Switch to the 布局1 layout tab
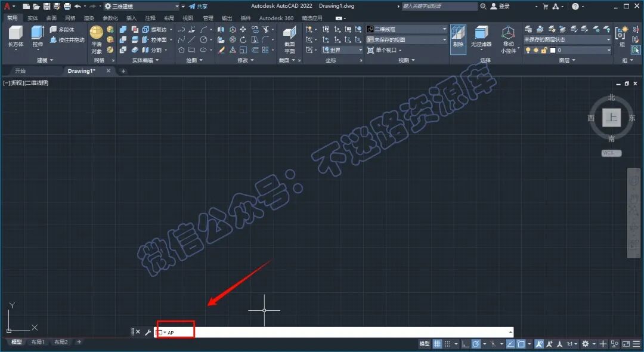 [38, 342]
